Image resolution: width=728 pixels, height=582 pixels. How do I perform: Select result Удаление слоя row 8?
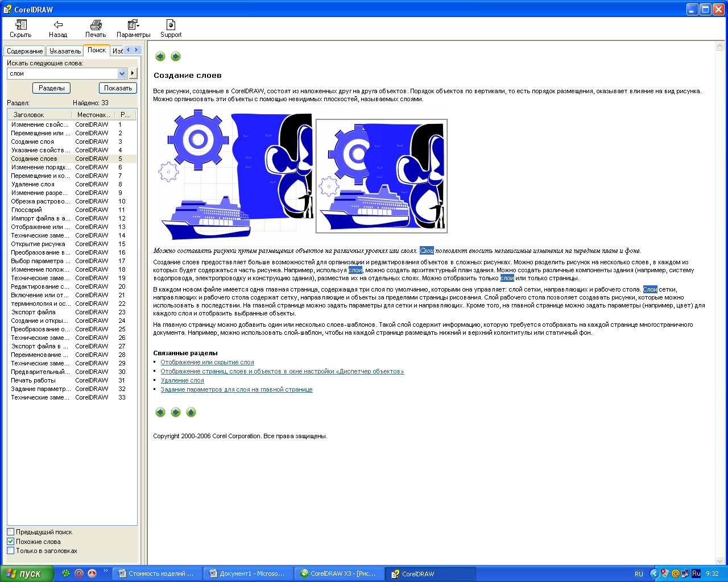tap(72, 184)
